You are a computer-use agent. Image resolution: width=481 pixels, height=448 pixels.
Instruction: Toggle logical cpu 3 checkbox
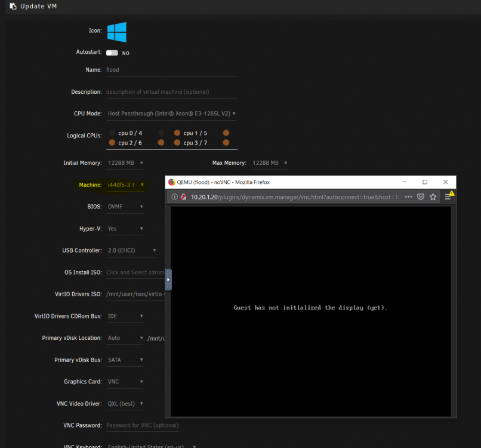[177, 143]
